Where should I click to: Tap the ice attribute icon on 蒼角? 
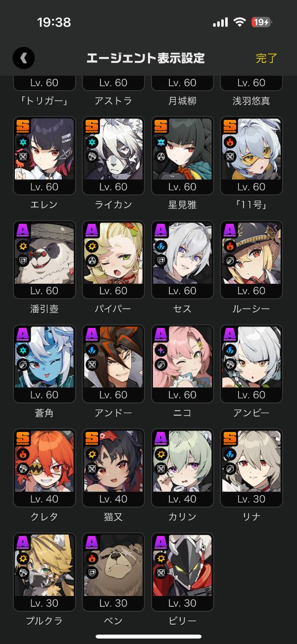[x=22, y=350]
